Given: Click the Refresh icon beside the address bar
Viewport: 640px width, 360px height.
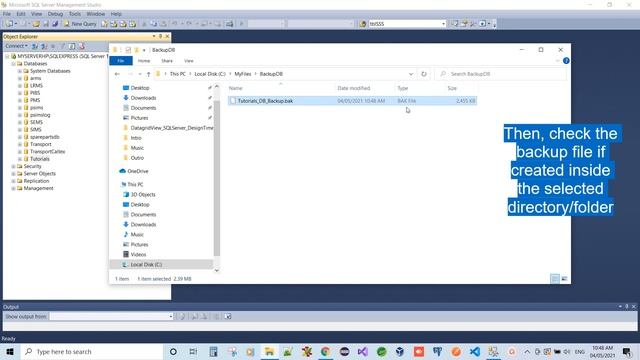Looking at the screenshot, I should point(424,74).
